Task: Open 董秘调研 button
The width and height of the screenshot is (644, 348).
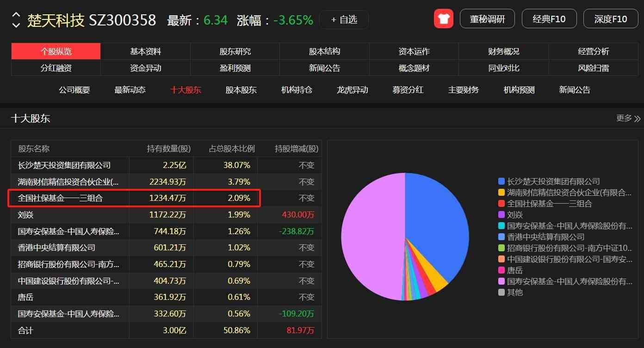Action: [487, 19]
